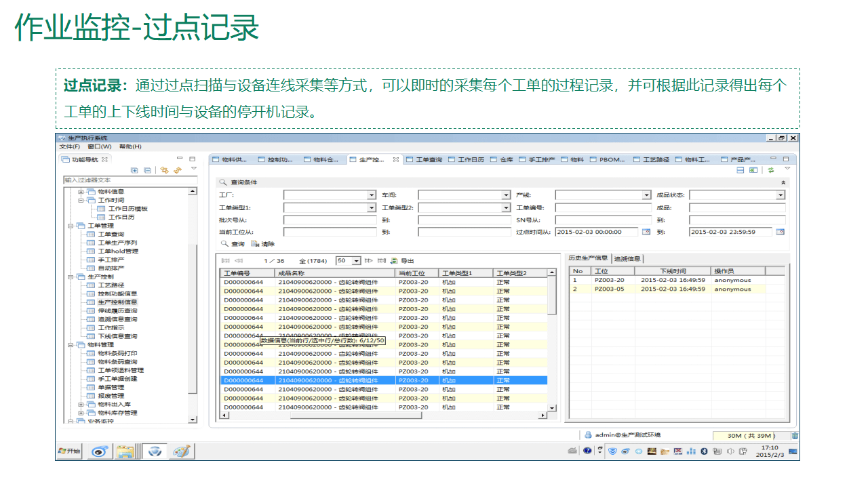Switch to the 手工排产 editor tab
Screen dimensions: 868x488
(x=536, y=160)
